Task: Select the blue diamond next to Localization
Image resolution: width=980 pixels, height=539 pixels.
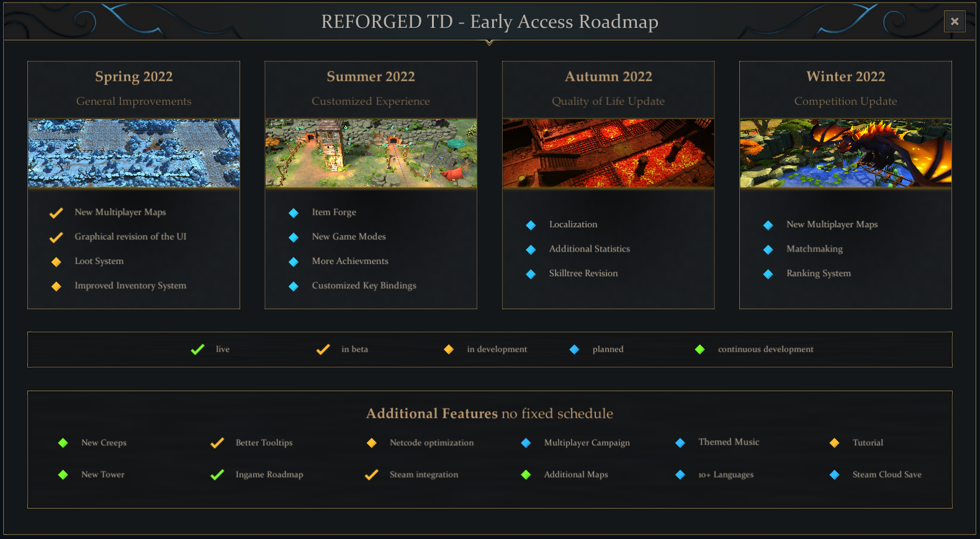Action: pyautogui.click(x=531, y=225)
